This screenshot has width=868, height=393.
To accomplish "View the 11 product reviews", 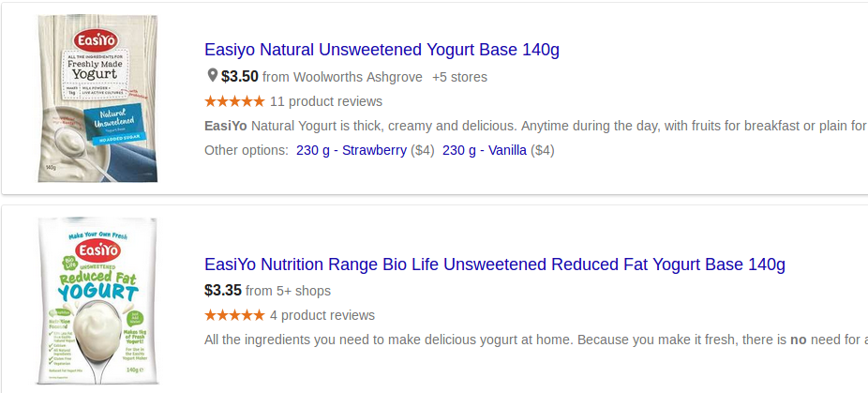I will (x=326, y=101).
